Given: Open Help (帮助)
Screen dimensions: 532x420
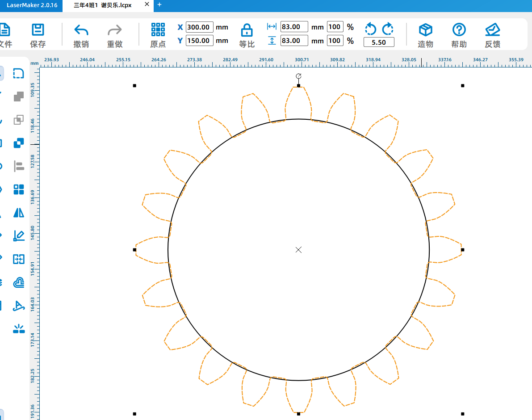Looking at the screenshot, I should click(459, 35).
